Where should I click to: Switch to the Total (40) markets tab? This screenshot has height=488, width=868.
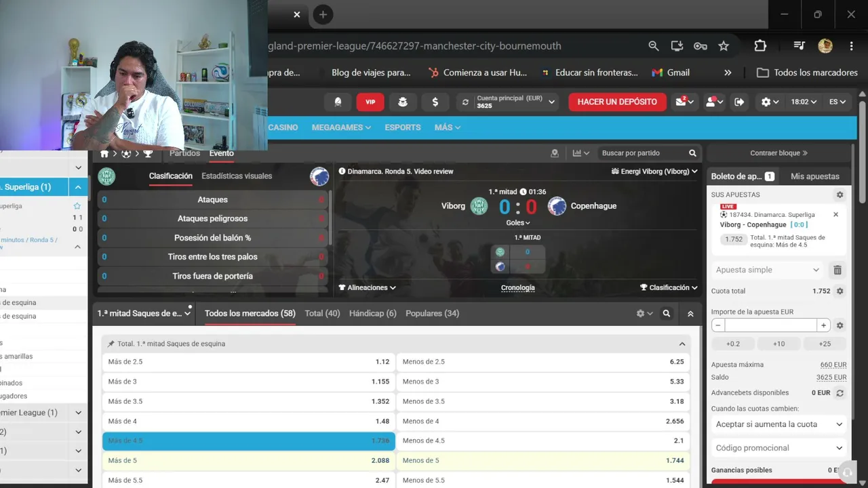[x=322, y=314]
